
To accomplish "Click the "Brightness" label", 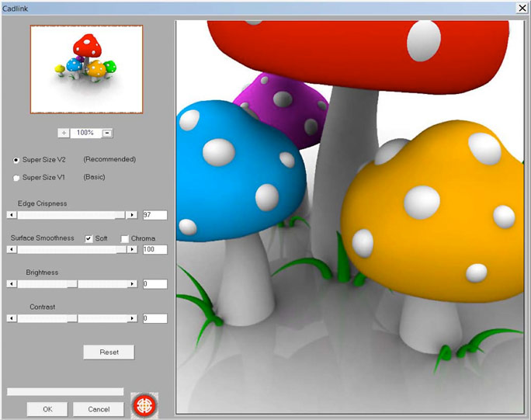I will pyautogui.click(x=42, y=272).
